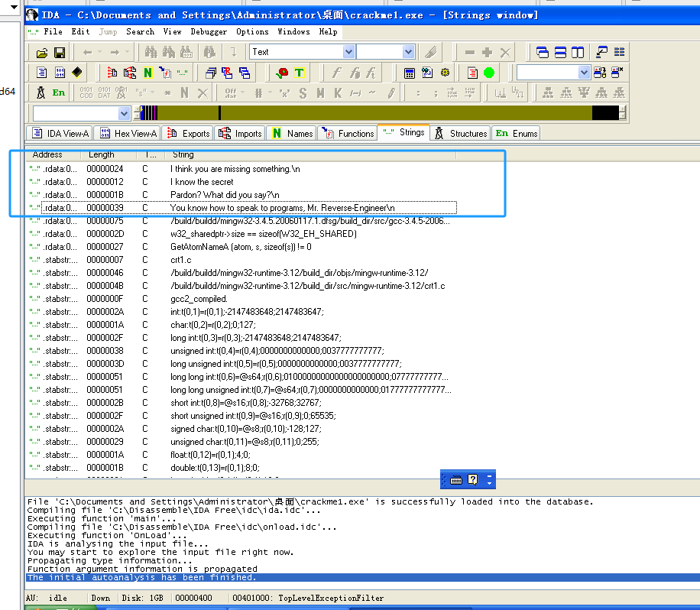Click the black diamond toolbar icon
This screenshot has width=700, height=610.
[x=76, y=73]
